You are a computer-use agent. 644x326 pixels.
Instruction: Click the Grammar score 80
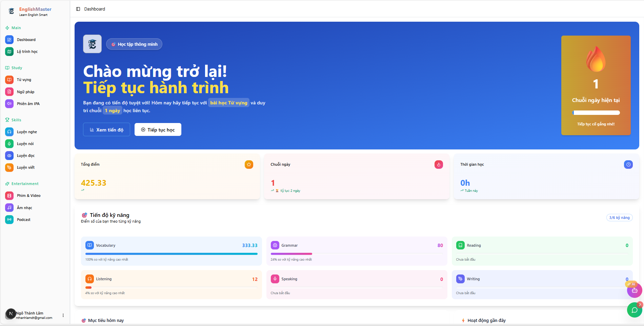(x=440, y=245)
